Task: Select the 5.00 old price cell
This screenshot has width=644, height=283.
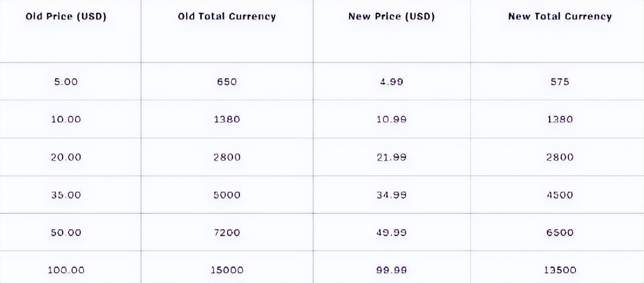Action: (x=66, y=82)
